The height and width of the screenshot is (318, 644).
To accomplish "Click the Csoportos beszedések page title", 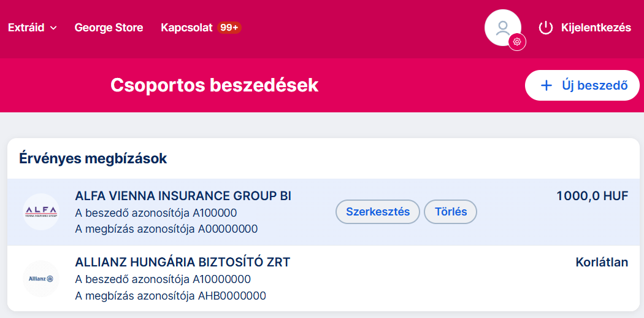I will point(214,85).
